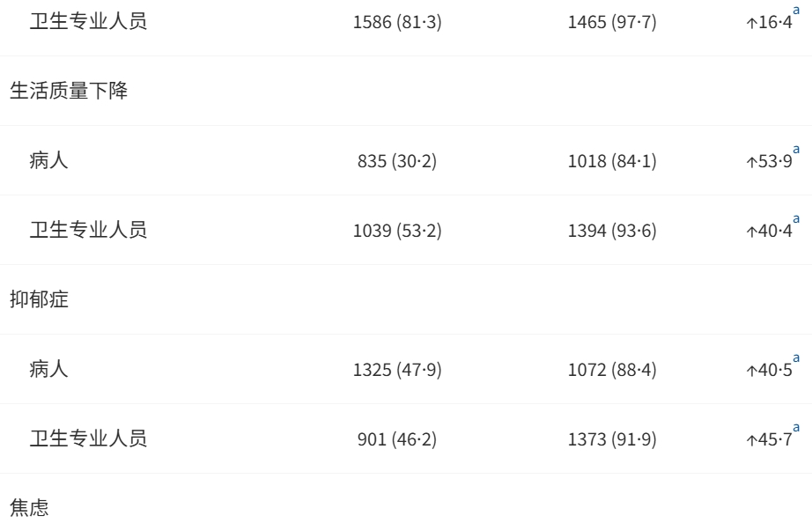Select the 焦虑 section heading
Screen dimensions: 812x523
(29, 508)
